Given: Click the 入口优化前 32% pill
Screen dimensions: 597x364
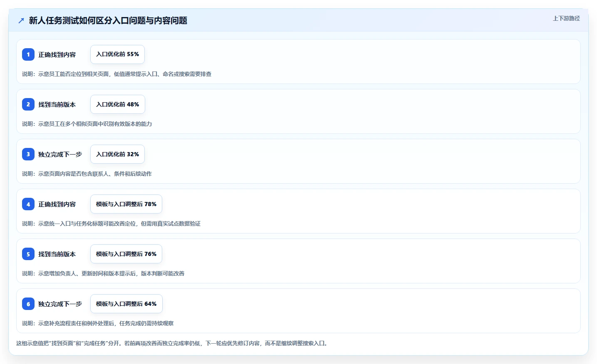Looking at the screenshot, I should [x=117, y=154].
